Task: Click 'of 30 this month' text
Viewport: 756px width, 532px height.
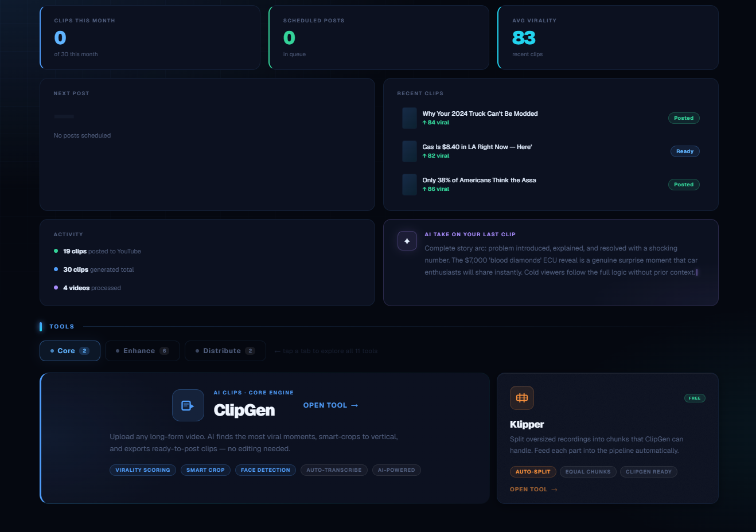Action: [x=76, y=54]
